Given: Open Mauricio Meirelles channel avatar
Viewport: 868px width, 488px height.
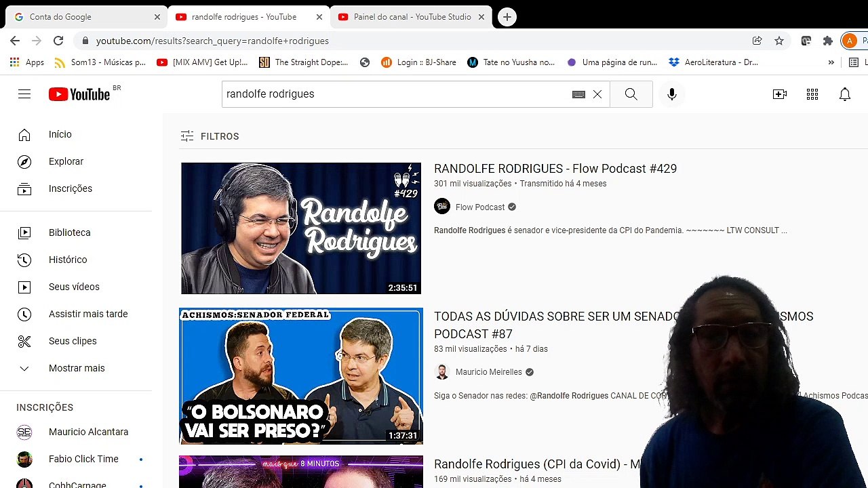Looking at the screenshot, I should [x=442, y=372].
